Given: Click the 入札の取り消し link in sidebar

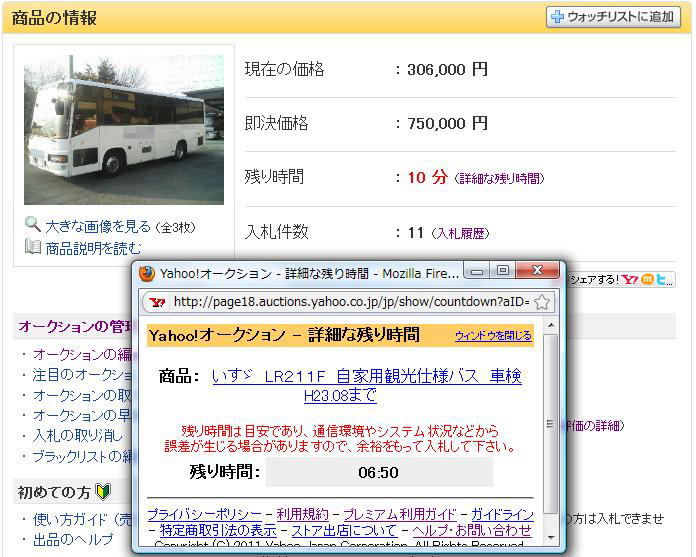Looking at the screenshot, I should (77, 435).
